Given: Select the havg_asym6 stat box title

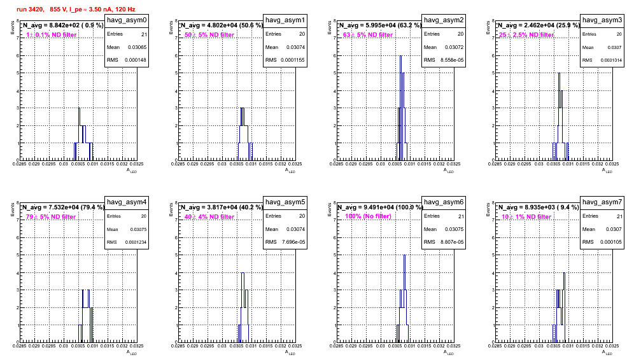Looking at the screenshot, I should pos(444,202).
